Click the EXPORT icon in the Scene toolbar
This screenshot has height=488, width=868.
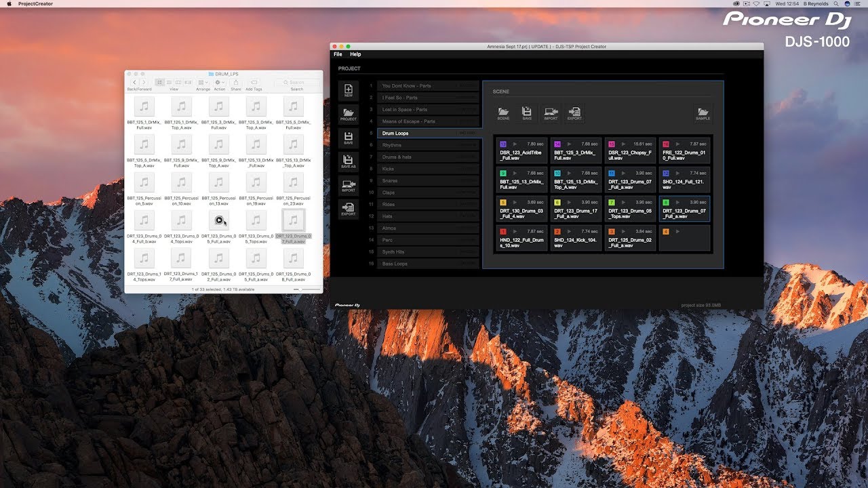[x=574, y=113]
